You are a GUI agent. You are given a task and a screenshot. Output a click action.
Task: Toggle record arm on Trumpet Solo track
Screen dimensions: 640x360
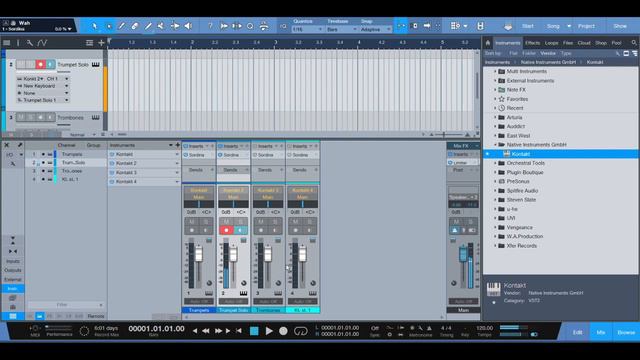40,64
